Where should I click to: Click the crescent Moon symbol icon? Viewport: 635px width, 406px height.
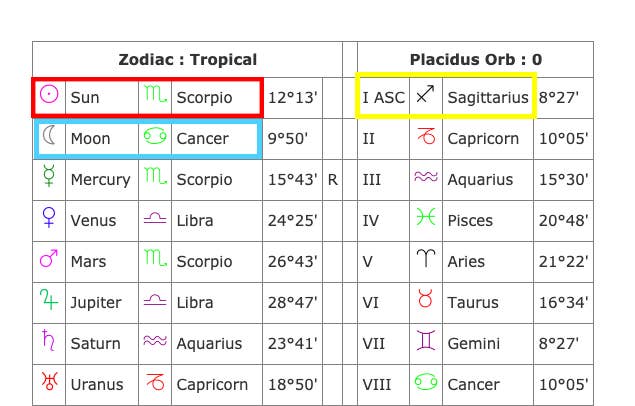(x=49, y=135)
